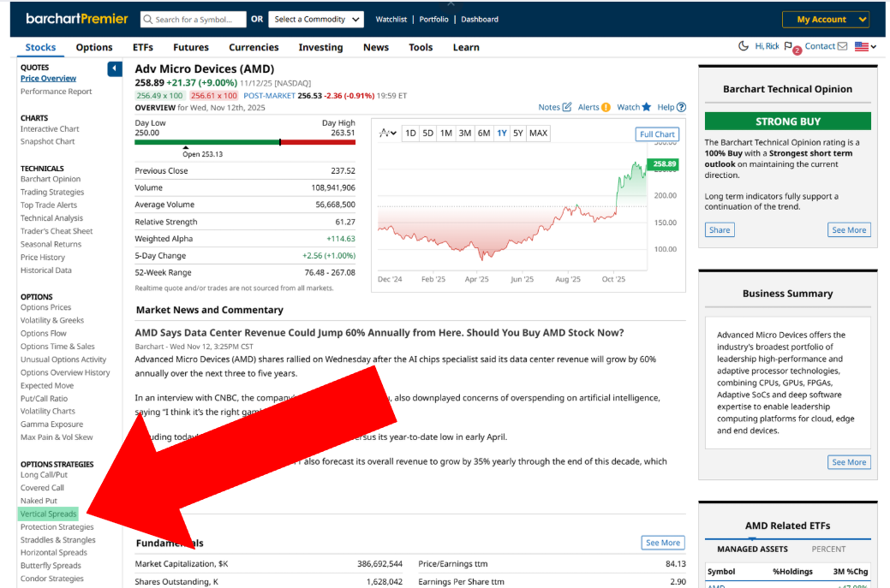Open the Stocks tab
Screen dimensions: 890x588
40,48
